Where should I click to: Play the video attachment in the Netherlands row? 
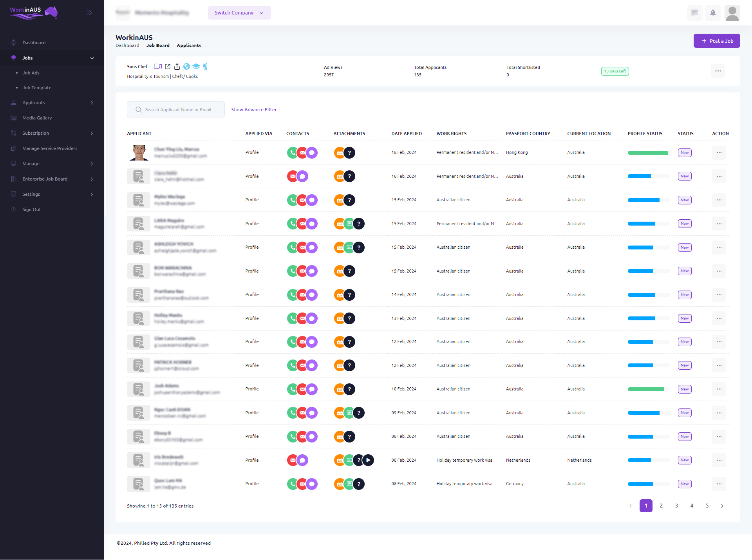[368, 460]
